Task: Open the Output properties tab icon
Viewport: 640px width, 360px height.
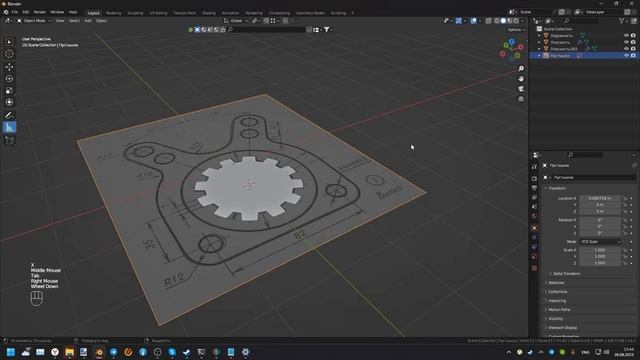Action: pyautogui.click(x=534, y=188)
